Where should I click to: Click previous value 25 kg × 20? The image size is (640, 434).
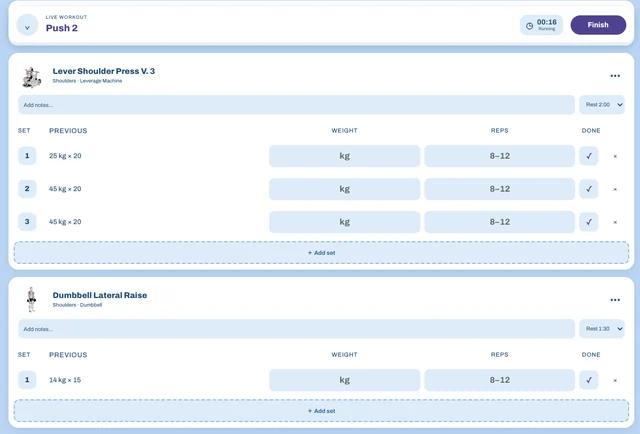(65, 156)
